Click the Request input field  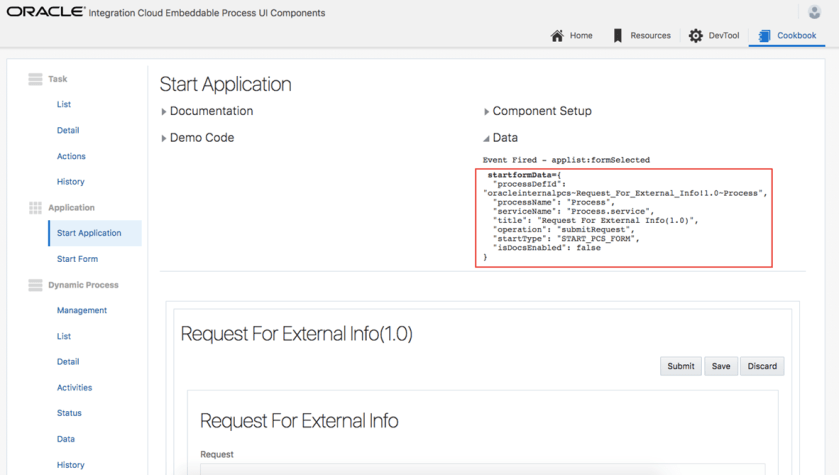click(482, 468)
